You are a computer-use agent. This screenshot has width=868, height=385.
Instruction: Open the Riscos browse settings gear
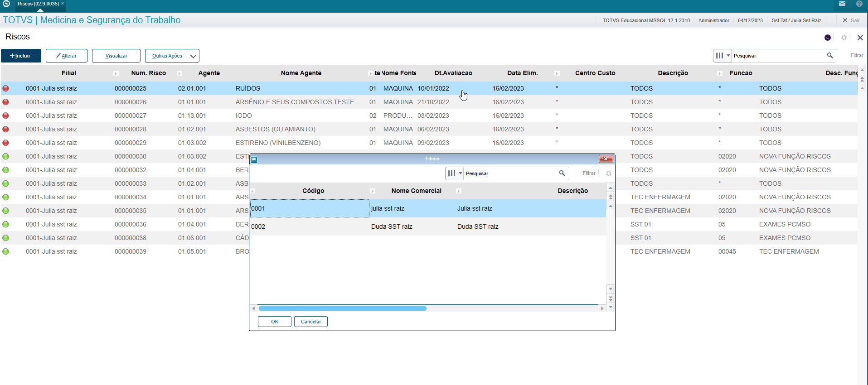click(844, 38)
